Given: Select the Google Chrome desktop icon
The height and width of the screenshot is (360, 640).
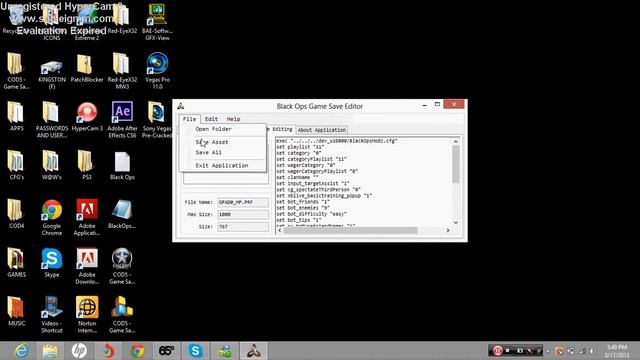Looking at the screenshot, I should pos(52,218).
